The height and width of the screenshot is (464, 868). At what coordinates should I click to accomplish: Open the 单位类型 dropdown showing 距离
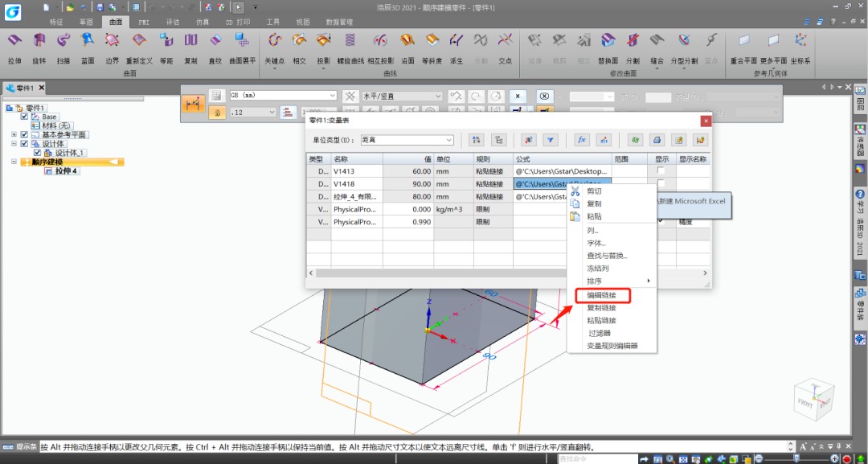(x=407, y=140)
